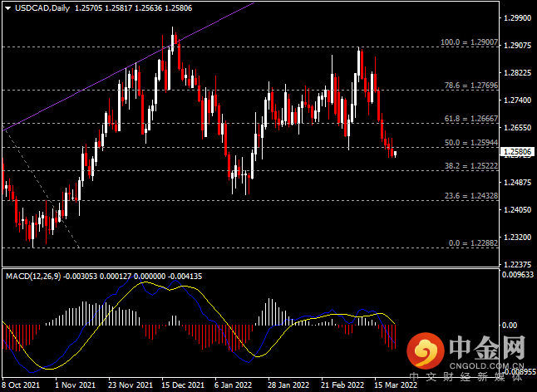This screenshot has width=537, height=392.
Task: Click the 15 Dec 2021 date marker
Action: (x=184, y=385)
